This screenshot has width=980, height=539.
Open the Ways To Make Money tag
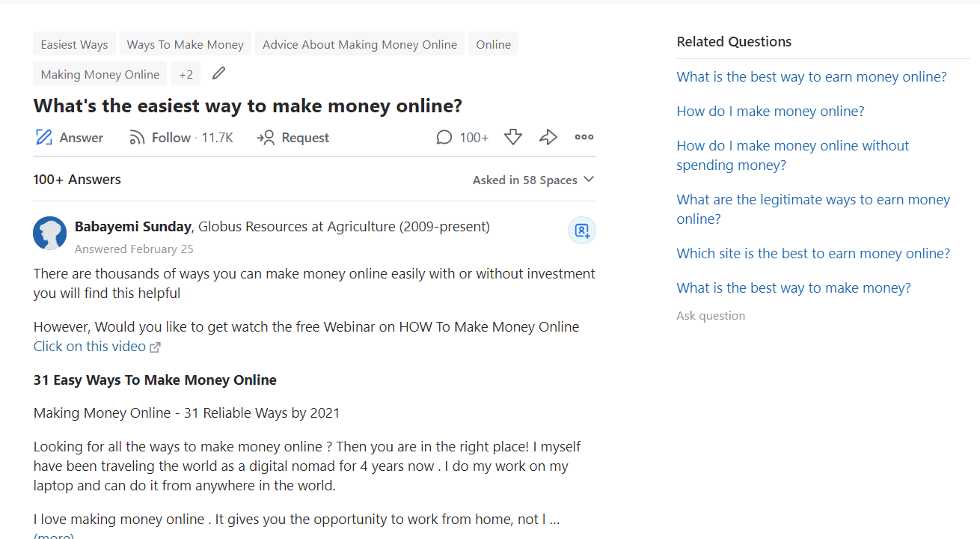pos(186,44)
